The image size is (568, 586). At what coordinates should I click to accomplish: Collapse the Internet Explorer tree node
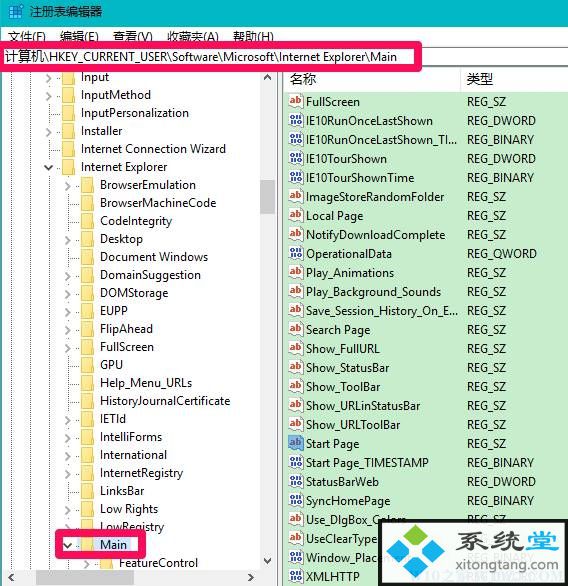coord(49,167)
